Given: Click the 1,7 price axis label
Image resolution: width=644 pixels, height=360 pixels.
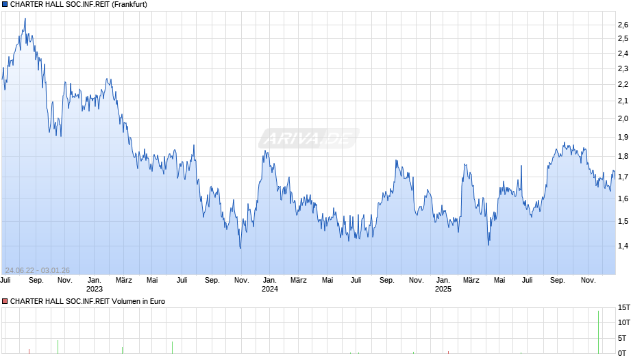Looking at the screenshot, I should (623, 177).
